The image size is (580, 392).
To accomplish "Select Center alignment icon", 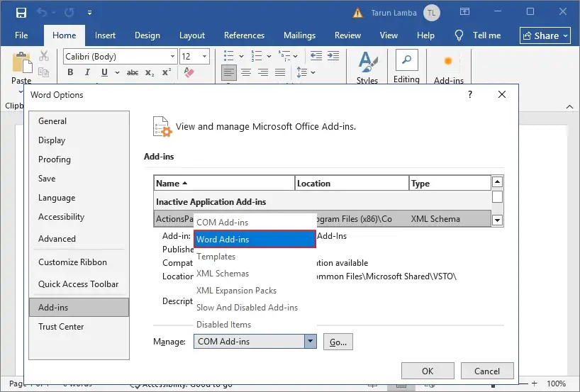I will 246,72.
